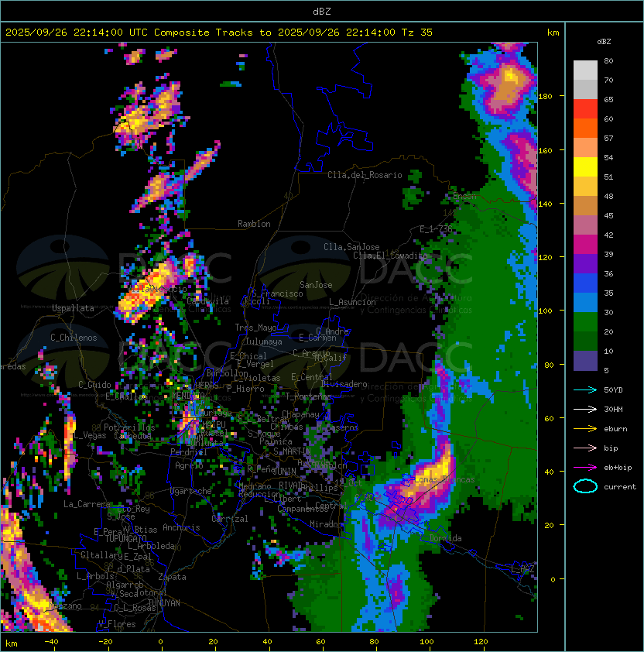Click the '-40' tick label on horizontal axis
The width and height of the screenshot is (644, 652).
coord(51,642)
